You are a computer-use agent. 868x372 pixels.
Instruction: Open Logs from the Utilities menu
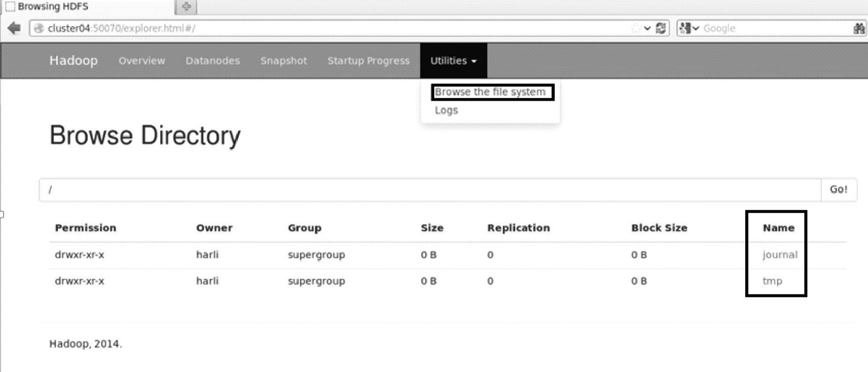pos(446,110)
